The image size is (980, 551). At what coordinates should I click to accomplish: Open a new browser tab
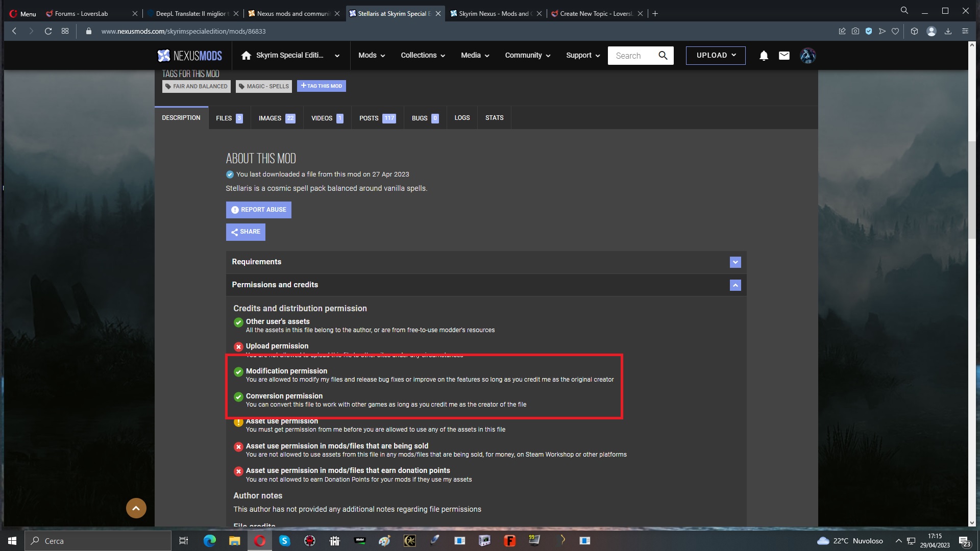pos(655,14)
